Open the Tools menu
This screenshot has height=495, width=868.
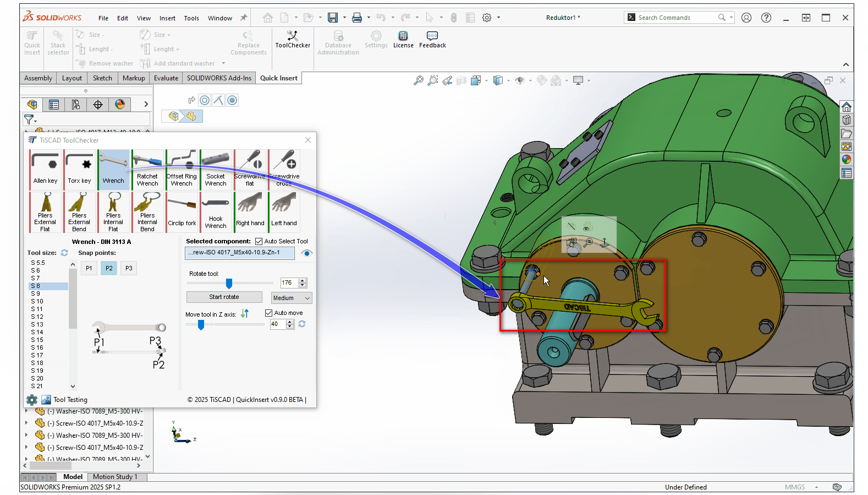point(191,18)
